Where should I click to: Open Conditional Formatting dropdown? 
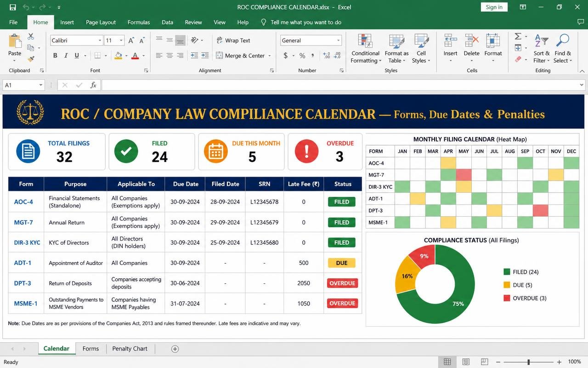pyautogui.click(x=366, y=48)
